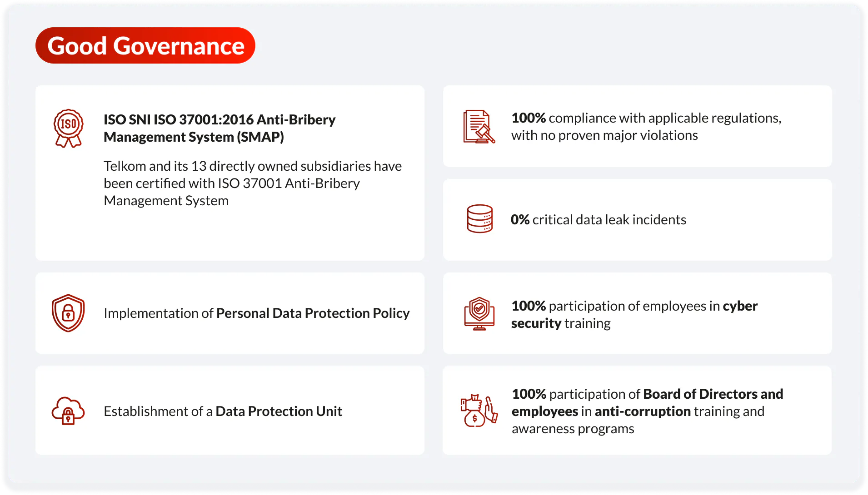Click the bold cyber security phrase
Screen dimensions: 868x495
click(740, 306)
